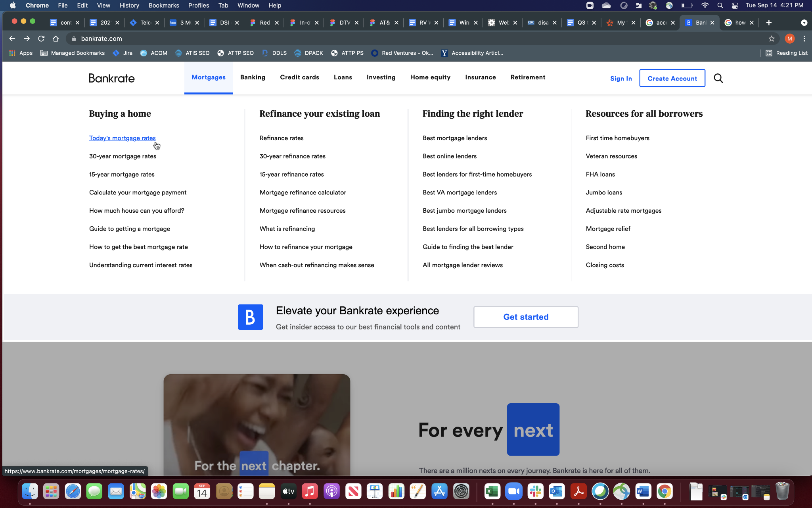Click the Bankrate logo
812x508 pixels.
click(x=112, y=78)
